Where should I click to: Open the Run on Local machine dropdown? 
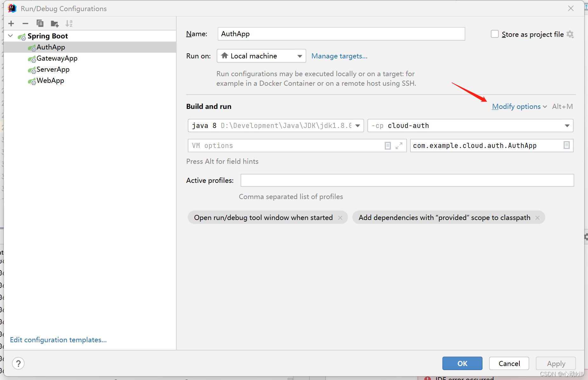click(261, 56)
